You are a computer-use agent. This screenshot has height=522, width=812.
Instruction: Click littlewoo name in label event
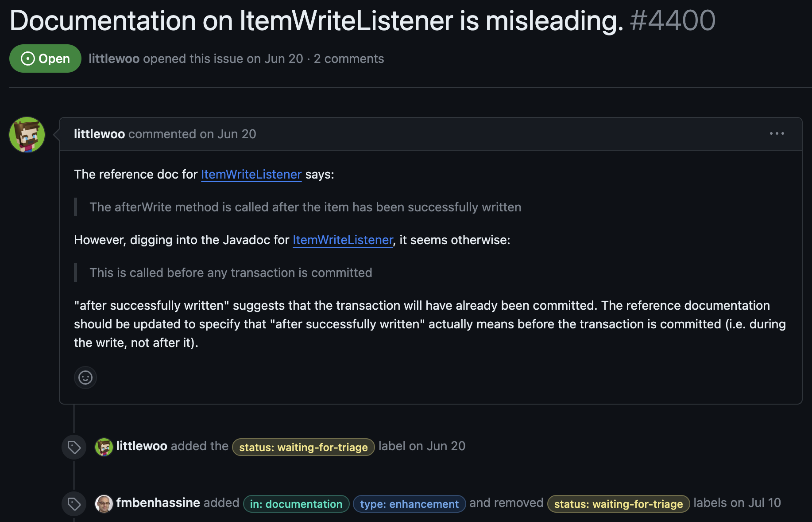click(142, 446)
